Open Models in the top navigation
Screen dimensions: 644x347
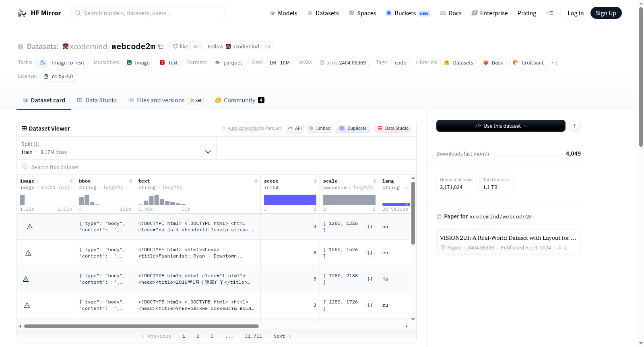[283, 13]
